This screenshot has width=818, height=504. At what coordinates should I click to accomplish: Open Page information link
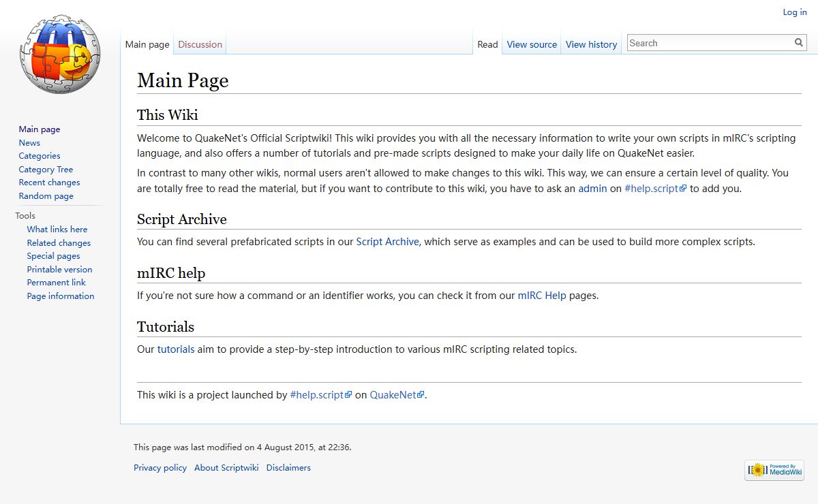tap(61, 296)
